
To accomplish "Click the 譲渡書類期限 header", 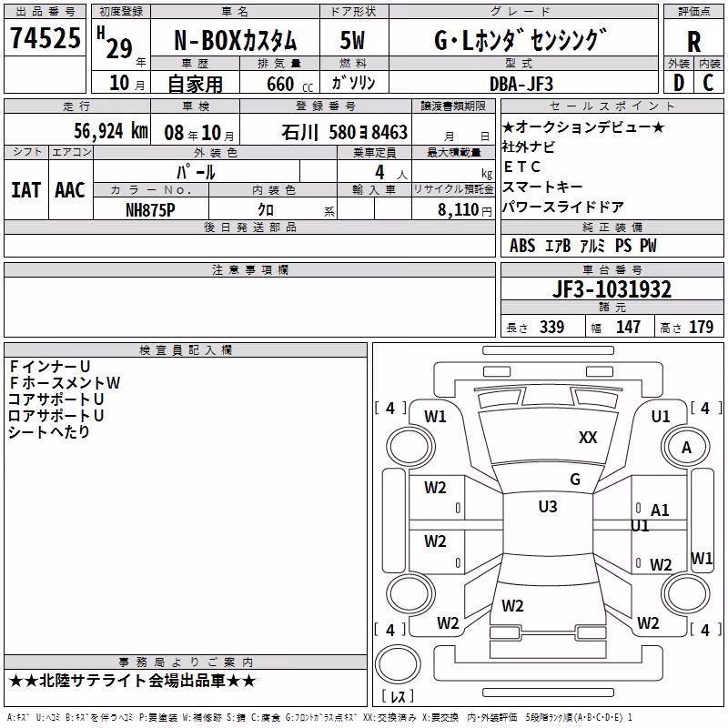I will [453, 106].
